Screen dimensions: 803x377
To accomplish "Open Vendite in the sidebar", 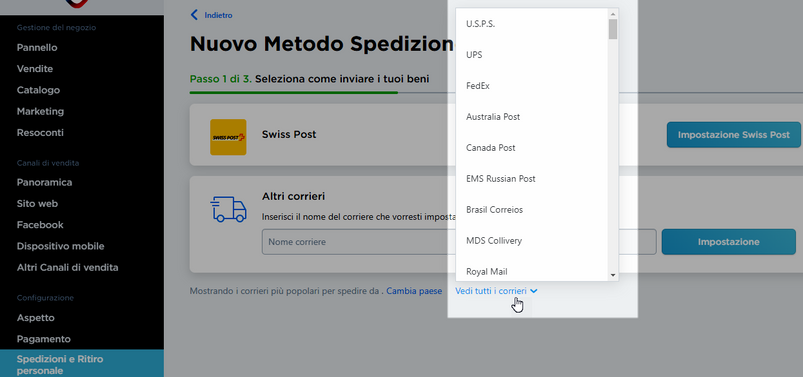I will click(x=35, y=69).
